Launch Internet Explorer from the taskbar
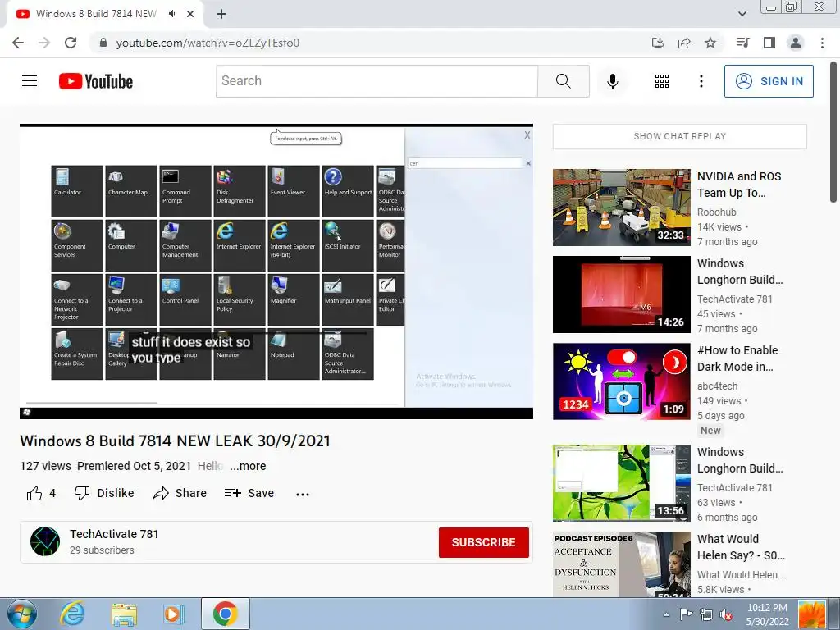This screenshot has width=840, height=630. tap(72, 614)
